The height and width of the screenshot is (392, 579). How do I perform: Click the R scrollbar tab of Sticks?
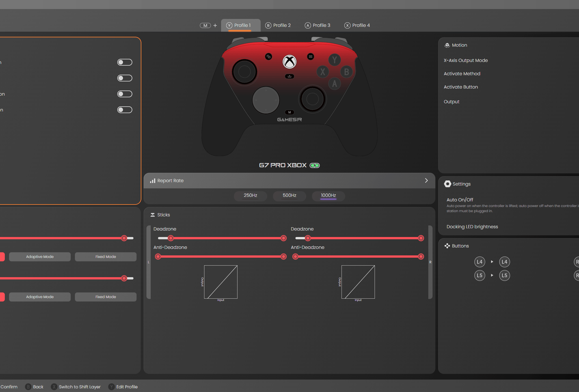point(430,262)
